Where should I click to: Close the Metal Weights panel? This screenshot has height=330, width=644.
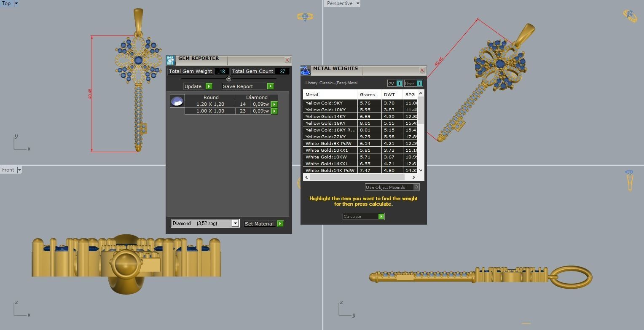coord(422,70)
